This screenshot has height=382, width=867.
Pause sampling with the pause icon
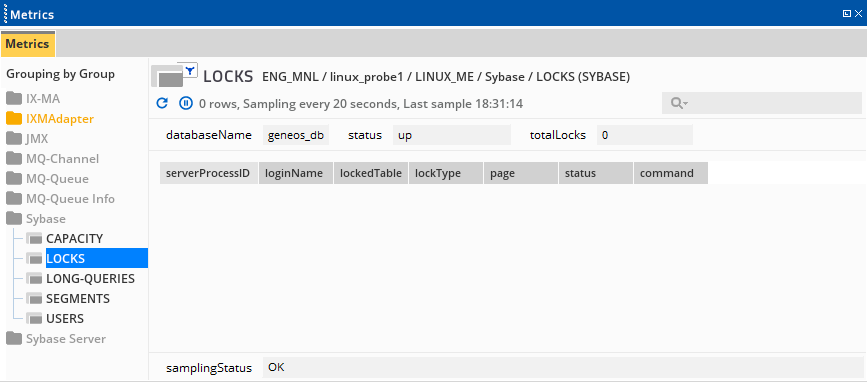pyautogui.click(x=186, y=103)
